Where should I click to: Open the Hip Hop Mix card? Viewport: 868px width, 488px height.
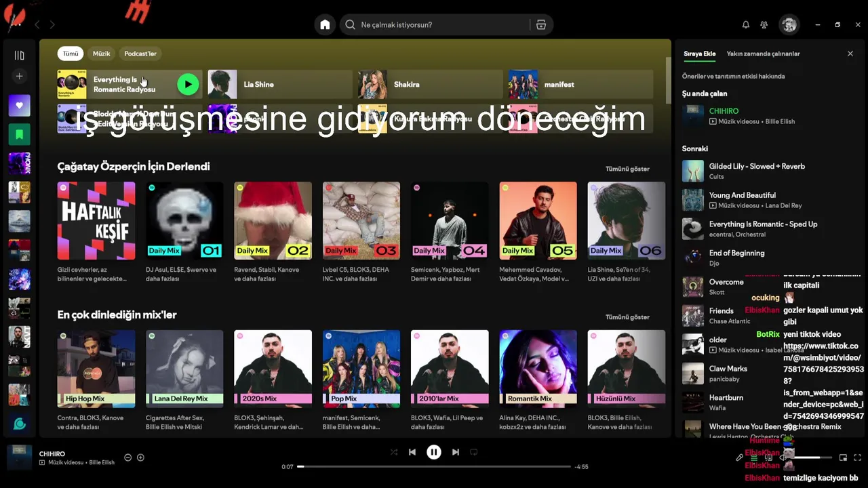(x=96, y=381)
